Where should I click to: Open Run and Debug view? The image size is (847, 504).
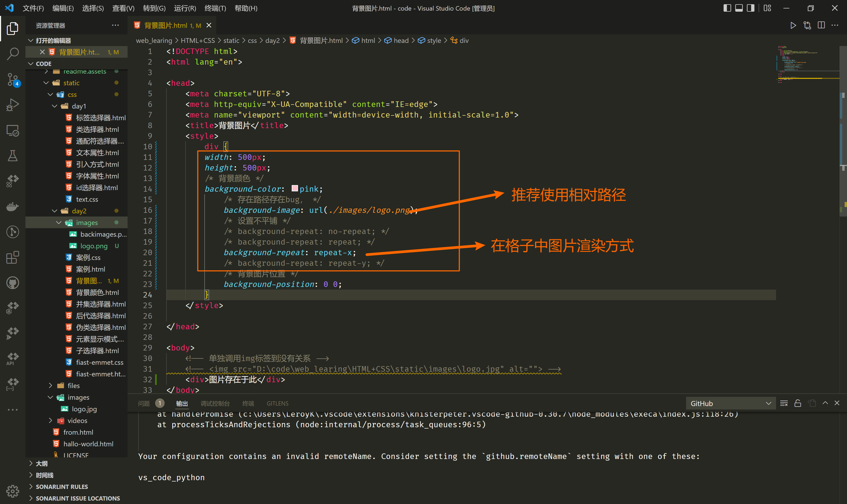click(12, 105)
